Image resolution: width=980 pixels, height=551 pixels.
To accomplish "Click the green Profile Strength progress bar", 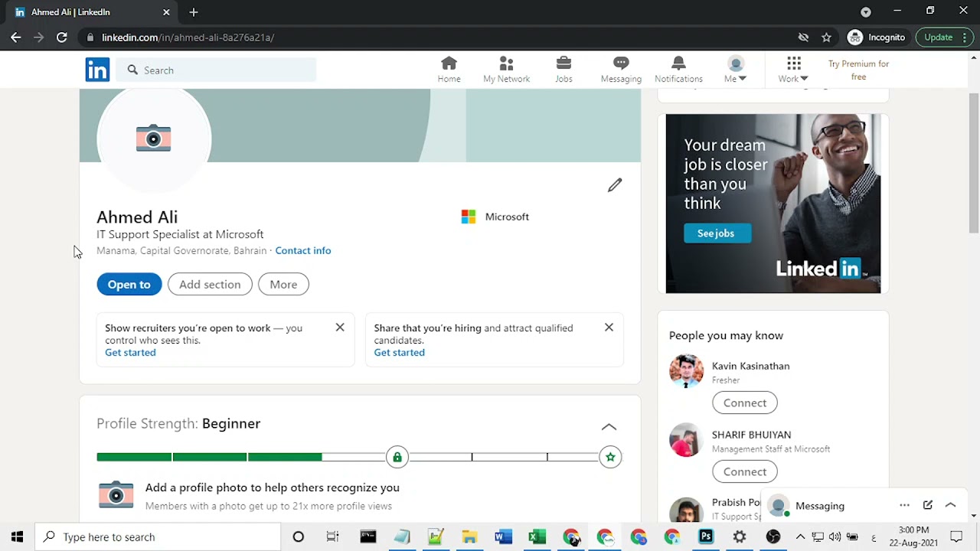I will point(209,457).
